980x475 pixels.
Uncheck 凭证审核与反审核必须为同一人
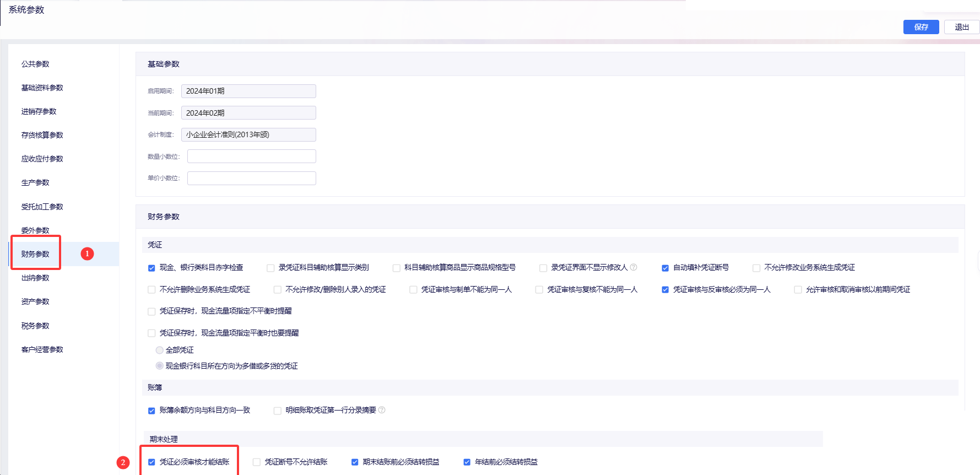(665, 290)
